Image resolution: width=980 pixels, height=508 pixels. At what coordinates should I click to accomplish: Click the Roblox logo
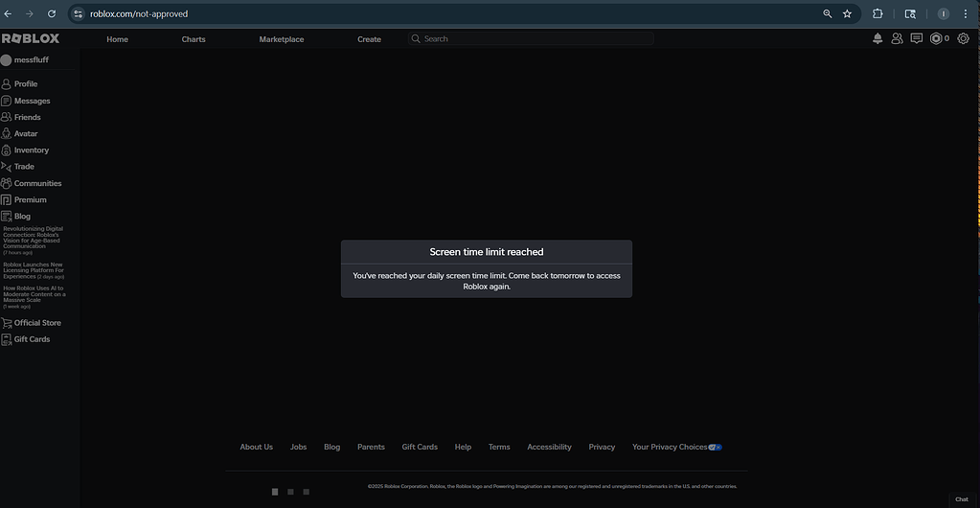[30, 38]
